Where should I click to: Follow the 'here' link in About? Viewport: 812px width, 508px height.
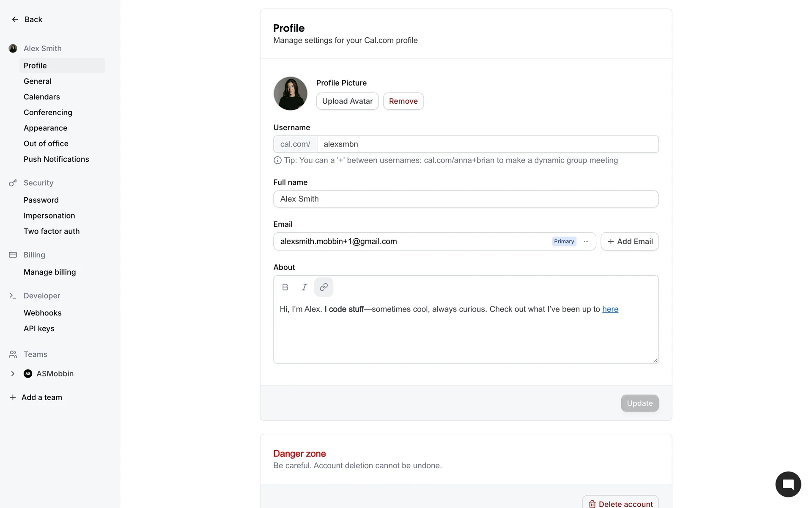click(610, 309)
